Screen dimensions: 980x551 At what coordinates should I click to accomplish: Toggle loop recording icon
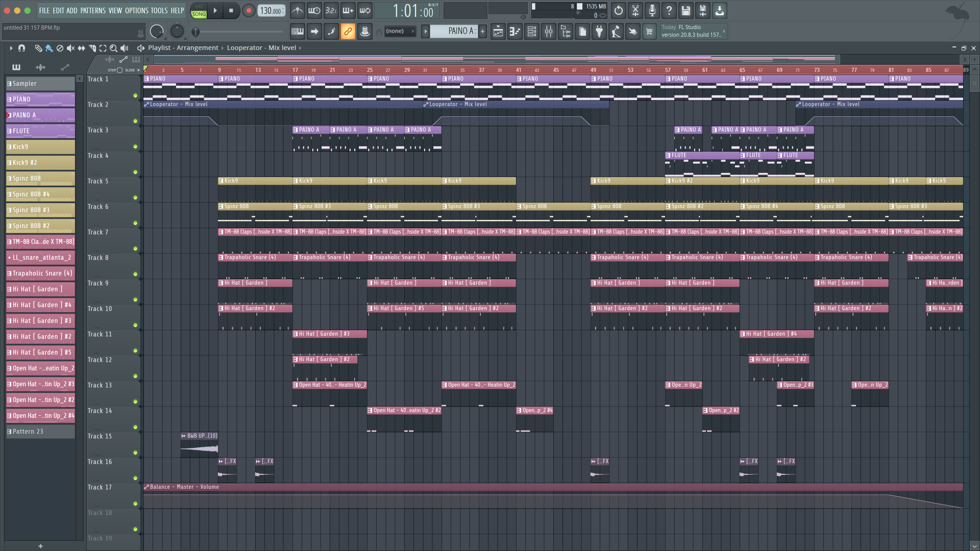click(x=365, y=10)
